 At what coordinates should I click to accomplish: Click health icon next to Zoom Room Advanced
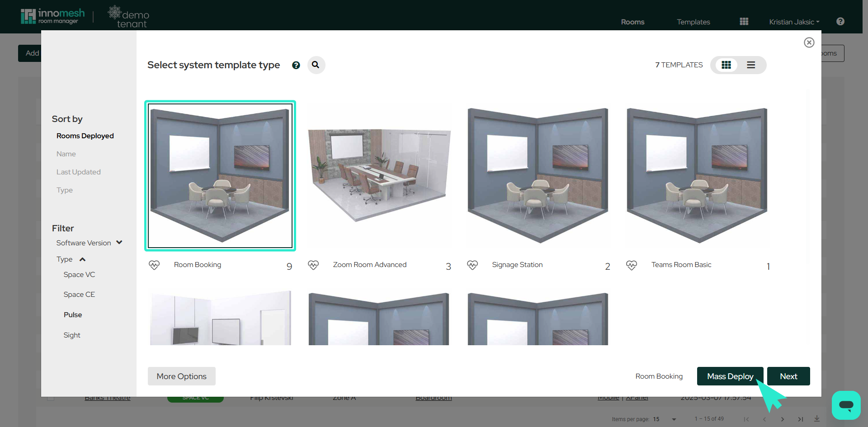click(x=313, y=265)
